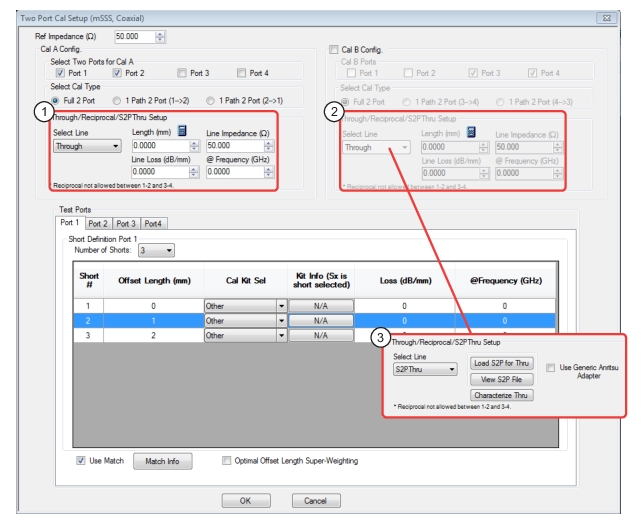This screenshot has width=643, height=520.
Task: Enable Port 3 checkbox for Cal A
Action: click(x=182, y=73)
